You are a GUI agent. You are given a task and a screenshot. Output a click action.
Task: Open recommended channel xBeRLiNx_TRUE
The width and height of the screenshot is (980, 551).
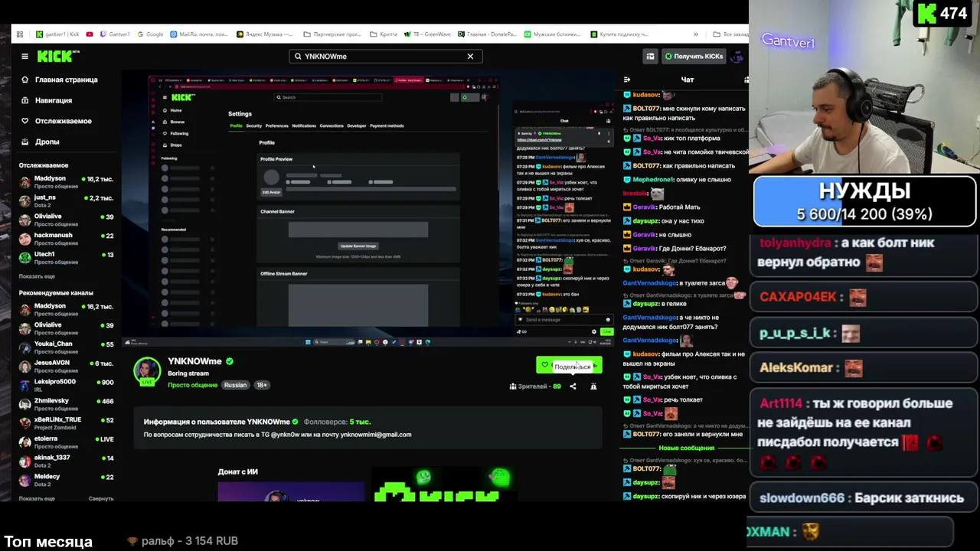(x=67, y=423)
